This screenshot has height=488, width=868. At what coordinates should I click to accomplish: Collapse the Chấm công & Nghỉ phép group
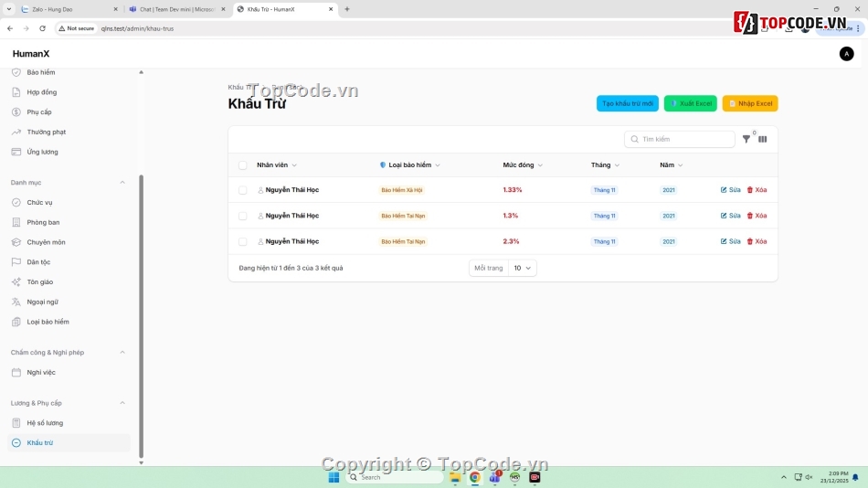122,353
